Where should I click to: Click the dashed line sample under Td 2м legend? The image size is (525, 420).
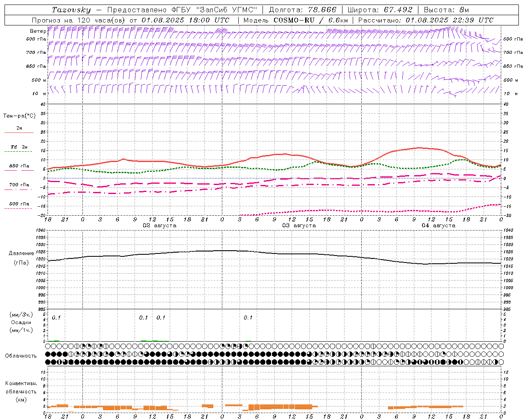pos(19,151)
